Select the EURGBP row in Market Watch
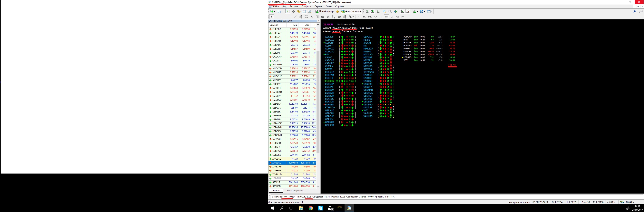This screenshot has width=644, height=212. (292, 29)
